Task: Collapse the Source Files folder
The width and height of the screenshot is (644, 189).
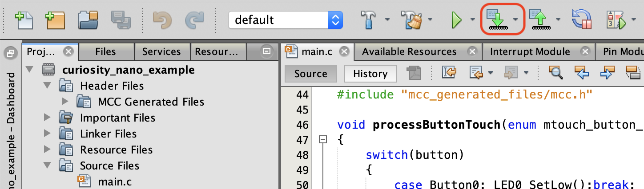Action: [48, 165]
